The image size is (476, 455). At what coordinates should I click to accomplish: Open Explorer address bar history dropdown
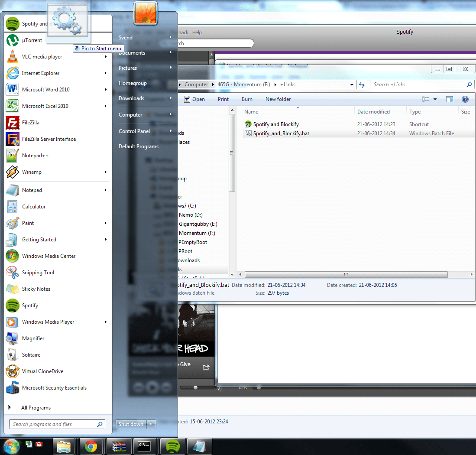[352, 85]
